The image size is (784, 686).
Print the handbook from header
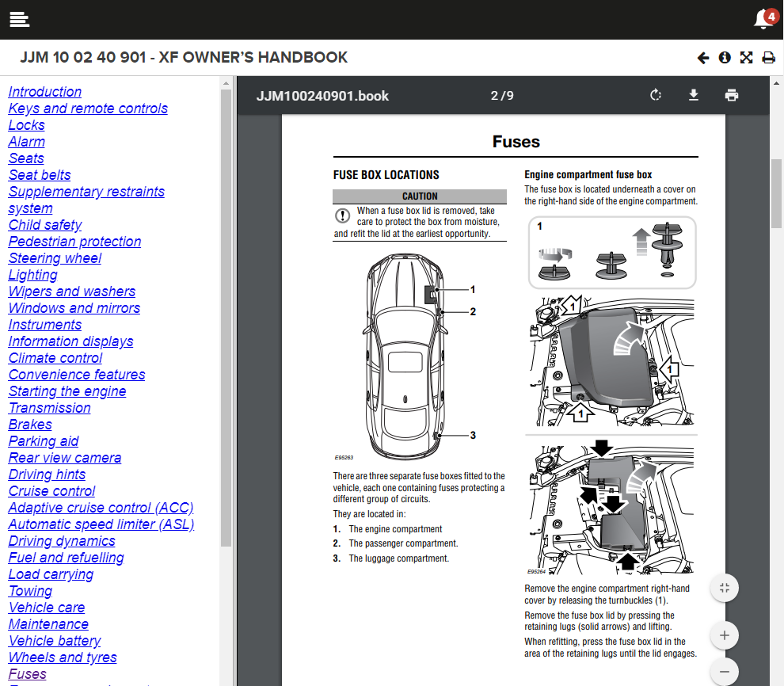(768, 58)
